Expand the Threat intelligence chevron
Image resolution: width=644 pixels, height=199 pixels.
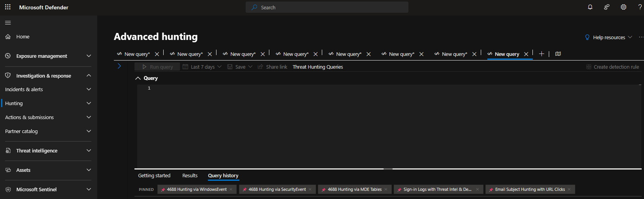(x=89, y=151)
